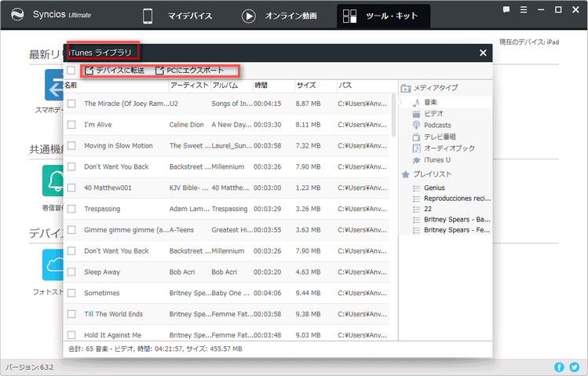Click the music note icon

tap(416, 102)
